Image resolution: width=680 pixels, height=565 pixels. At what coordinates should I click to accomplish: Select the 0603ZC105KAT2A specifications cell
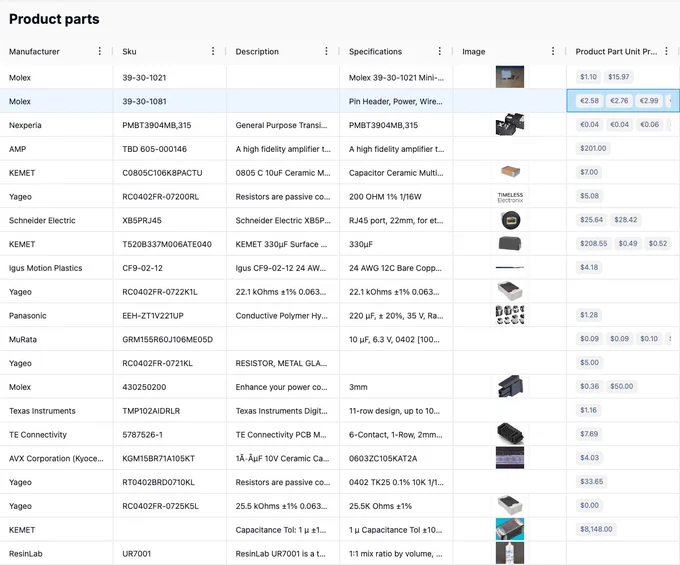[396, 458]
